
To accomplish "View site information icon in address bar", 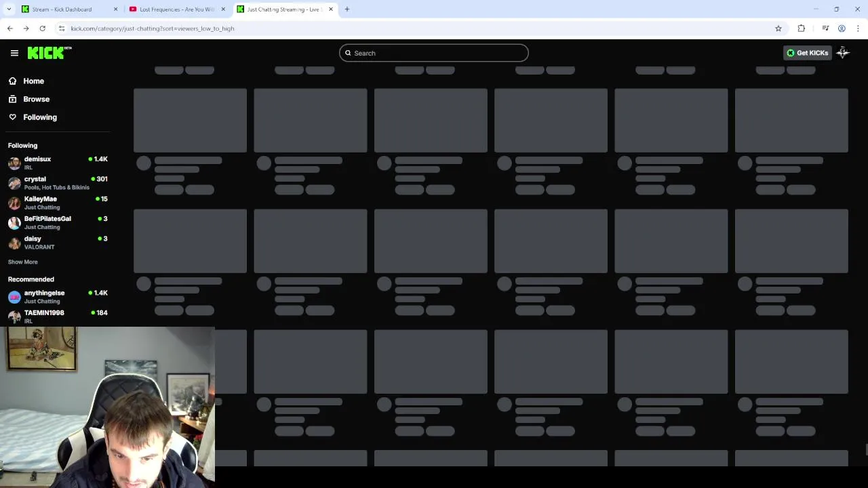I will click(62, 28).
